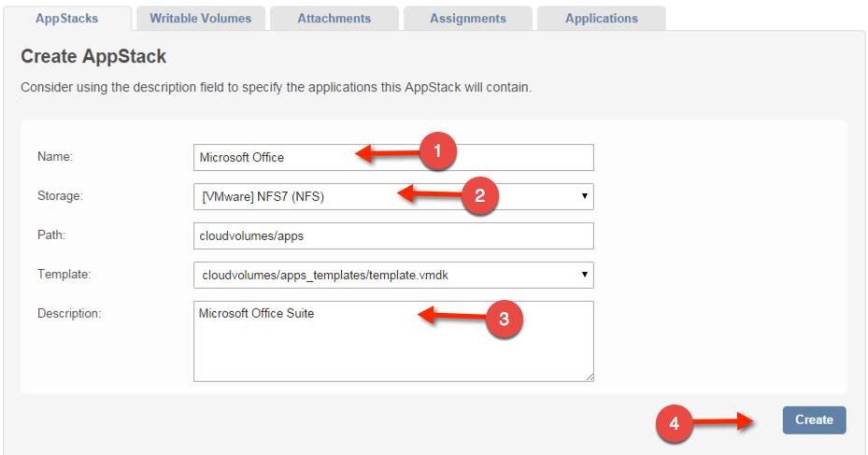
Task: Open the Storage dropdown list
Action: pos(393,196)
